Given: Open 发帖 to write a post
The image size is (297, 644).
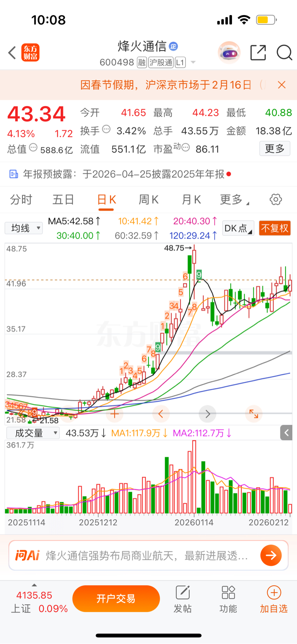Looking at the screenshot, I should 183,599.
